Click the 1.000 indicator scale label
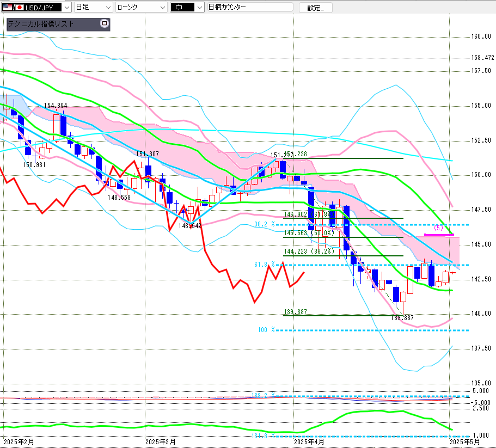Image resolution: width=496 pixels, height=448 pixels. coord(481,435)
